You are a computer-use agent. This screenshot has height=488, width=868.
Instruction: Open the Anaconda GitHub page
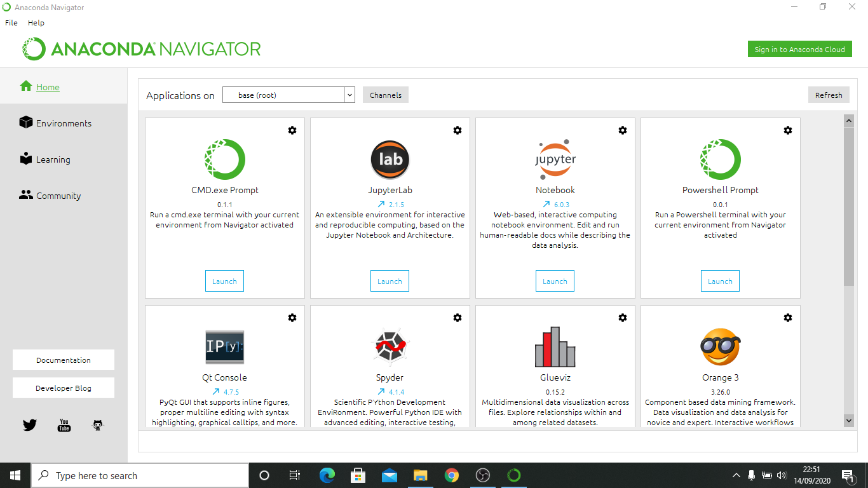pos(98,425)
